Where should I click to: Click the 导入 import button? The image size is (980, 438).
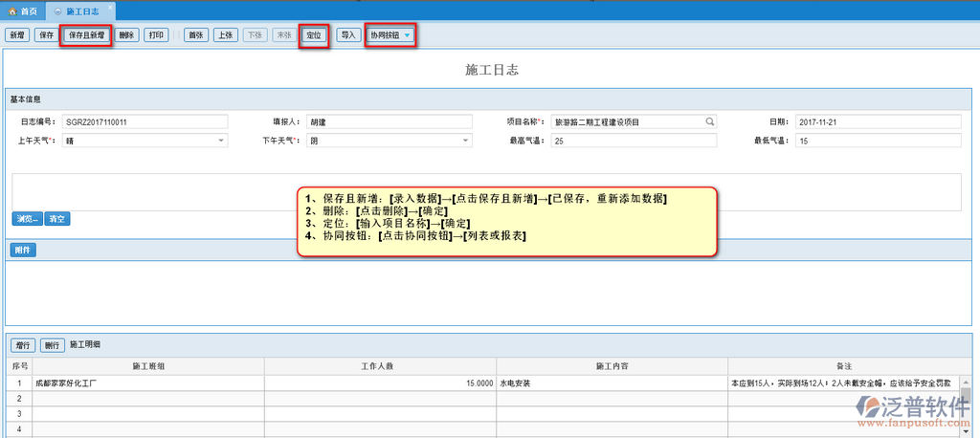pos(347,35)
